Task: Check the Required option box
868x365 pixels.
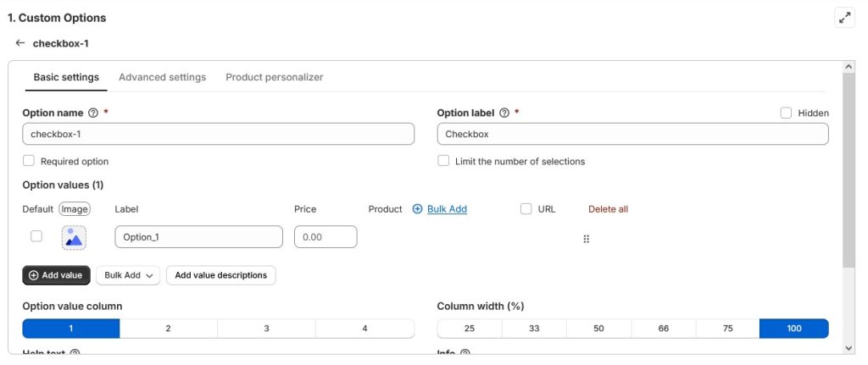Action: click(x=29, y=161)
